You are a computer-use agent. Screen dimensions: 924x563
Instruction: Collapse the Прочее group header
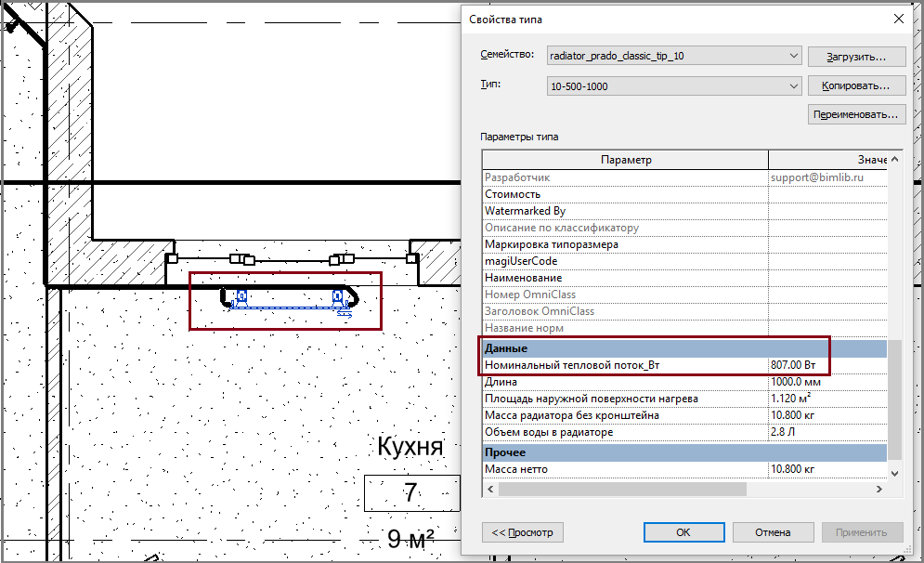pyautogui.click(x=684, y=452)
